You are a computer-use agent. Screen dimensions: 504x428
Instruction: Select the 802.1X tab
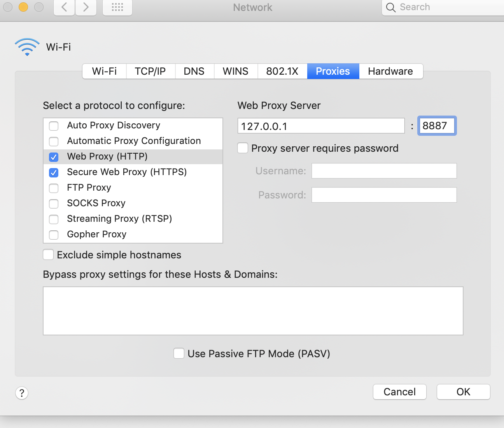coord(282,71)
